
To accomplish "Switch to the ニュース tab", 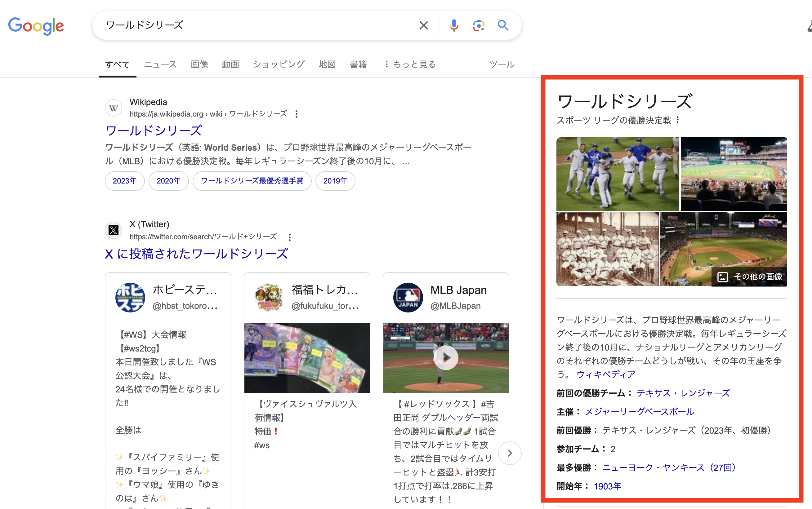I will pos(160,64).
